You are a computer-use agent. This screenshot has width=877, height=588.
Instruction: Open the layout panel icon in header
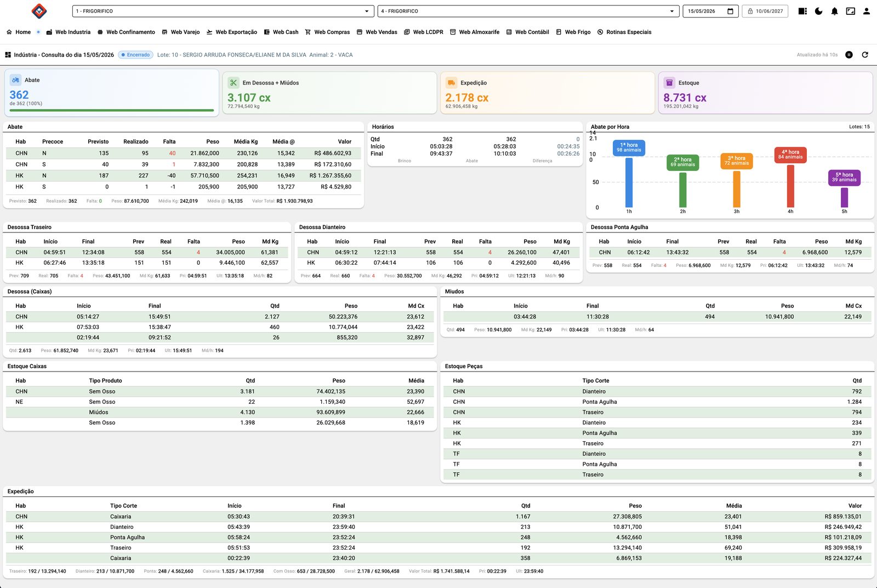[x=802, y=11]
